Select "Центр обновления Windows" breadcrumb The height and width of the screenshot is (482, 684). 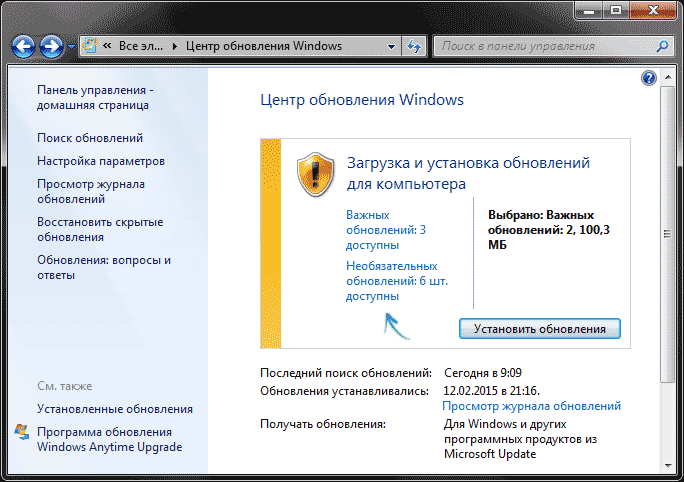[x=263, y=46]
